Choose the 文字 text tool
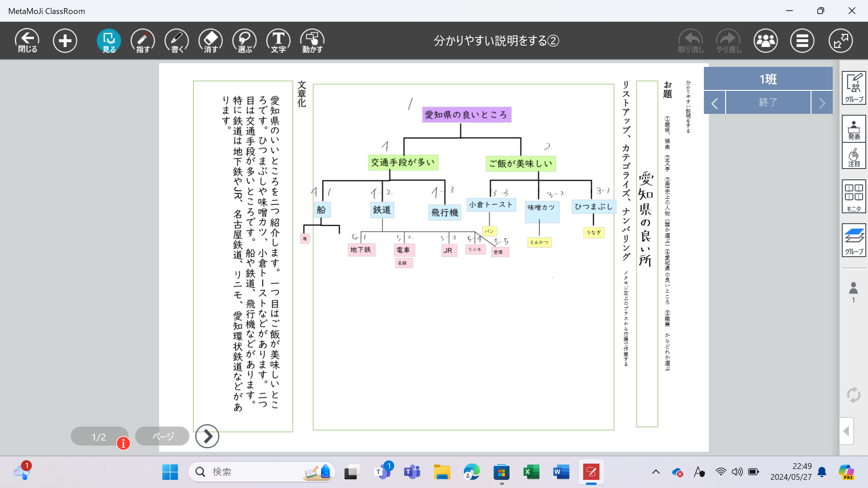Screen dimensions: 868x488 278,41
